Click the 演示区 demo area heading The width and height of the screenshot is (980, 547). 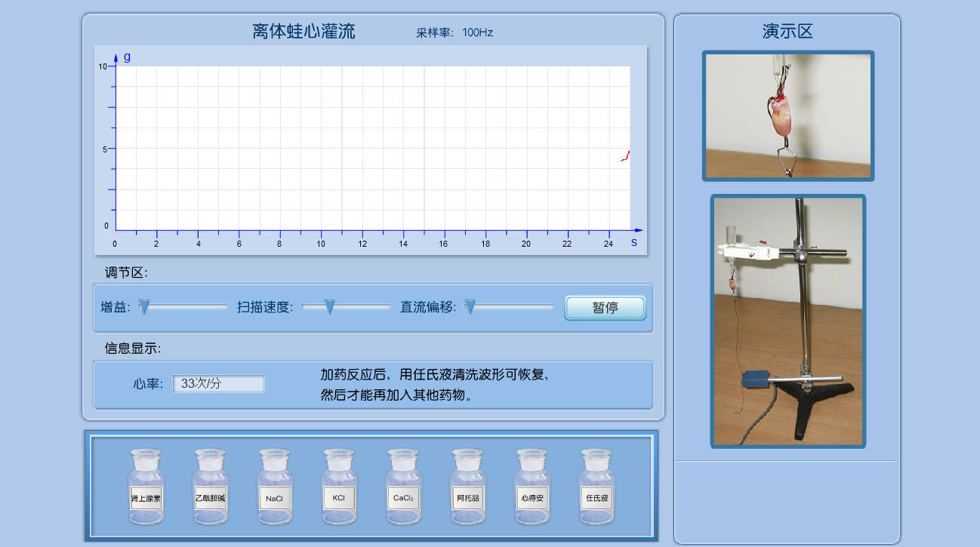[x=787, y=32]
